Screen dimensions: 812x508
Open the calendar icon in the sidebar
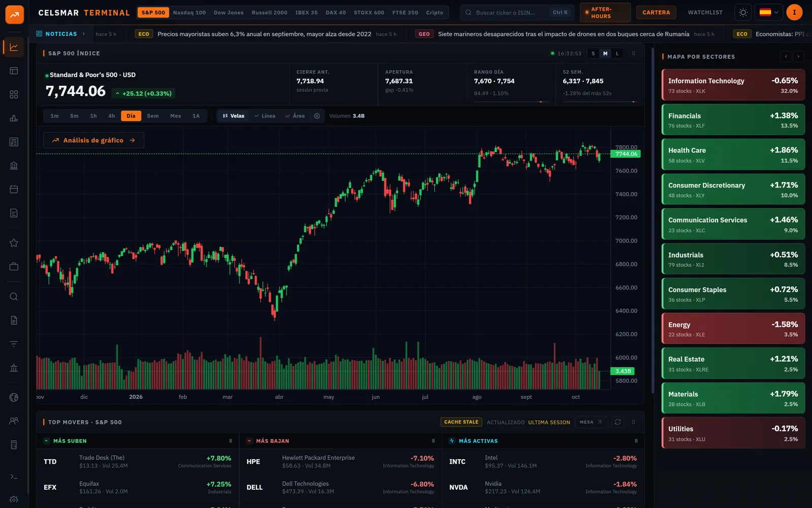pyautogui.click(x=14, y=189)
